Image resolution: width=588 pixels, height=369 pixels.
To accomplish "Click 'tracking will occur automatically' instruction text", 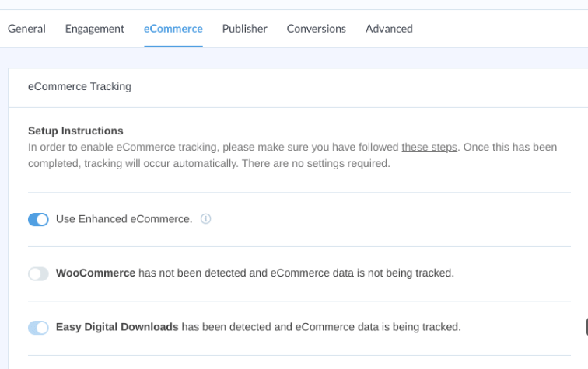I will pyautogui.click(x=161, y=164).
